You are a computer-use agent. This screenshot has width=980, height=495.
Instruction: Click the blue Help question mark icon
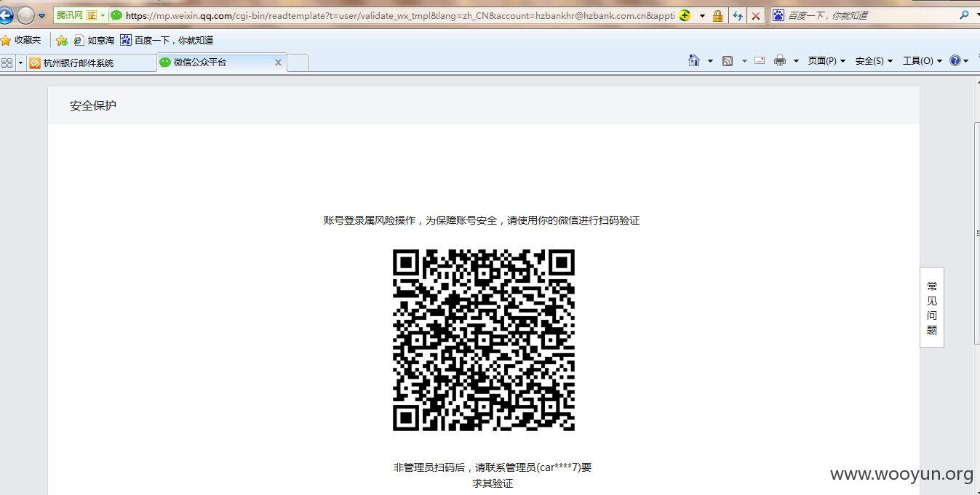[955, 61]
